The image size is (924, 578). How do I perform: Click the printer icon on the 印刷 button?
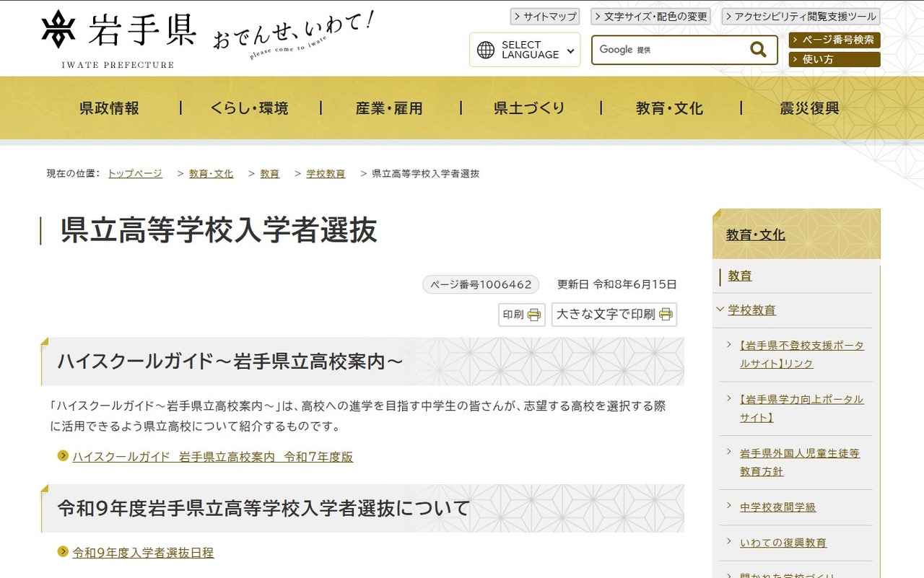(534, 315)
